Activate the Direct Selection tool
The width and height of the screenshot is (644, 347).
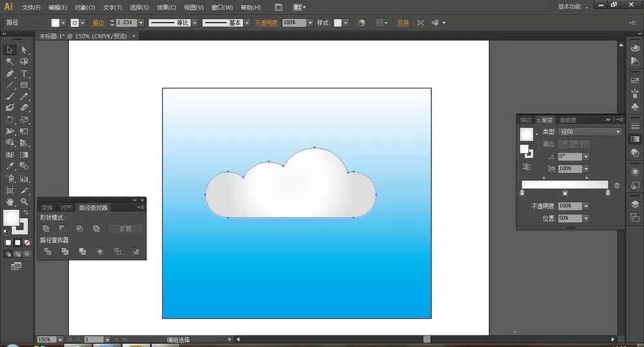(x=24, y=50)
